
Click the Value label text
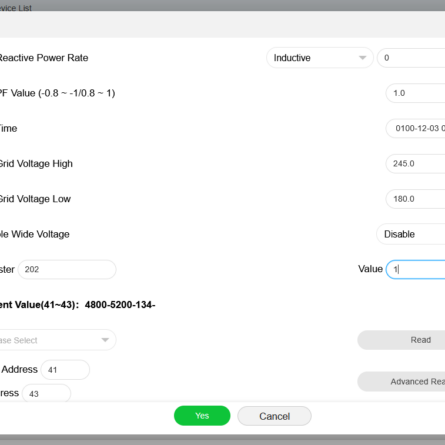point(370,269)
